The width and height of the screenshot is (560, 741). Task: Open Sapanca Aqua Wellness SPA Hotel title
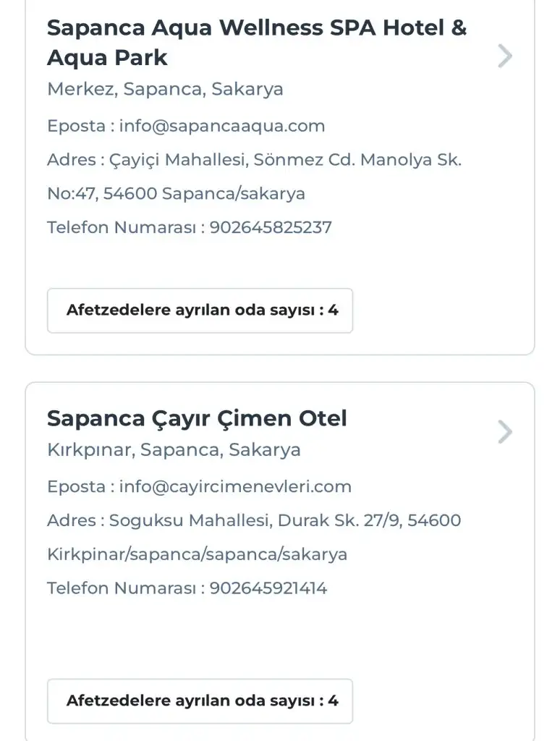256,42
